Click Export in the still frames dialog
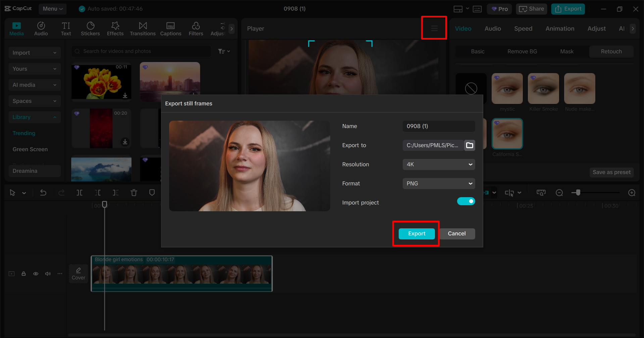 coord(416,234)
